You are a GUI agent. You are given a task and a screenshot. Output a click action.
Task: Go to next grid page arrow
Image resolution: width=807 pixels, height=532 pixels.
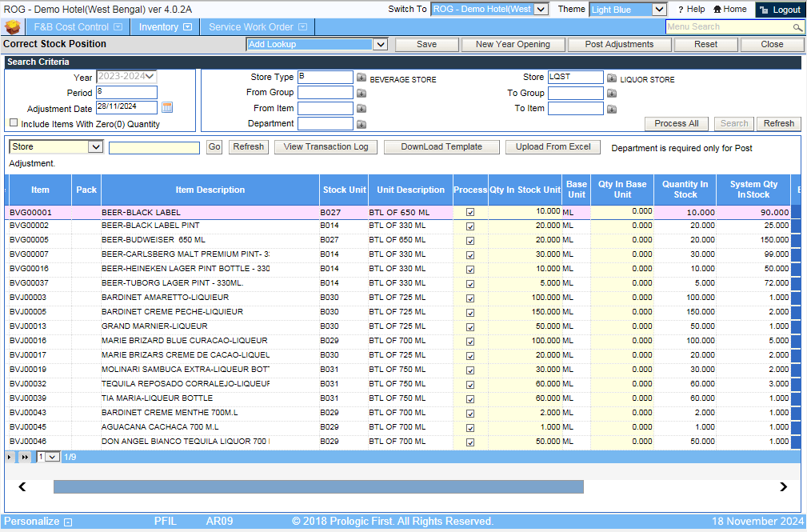10,457
